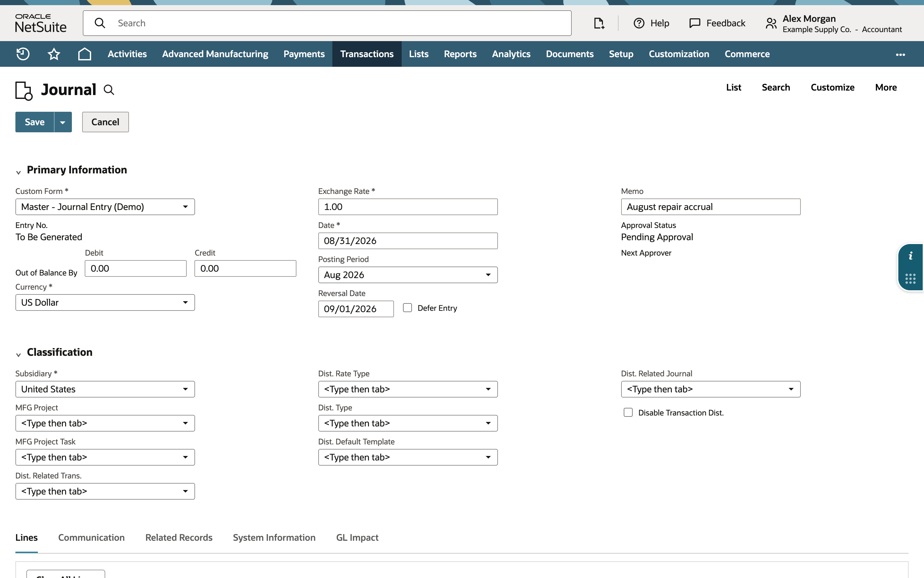Open the Alex Morgan role icon
924x578 pixels.
771,23
